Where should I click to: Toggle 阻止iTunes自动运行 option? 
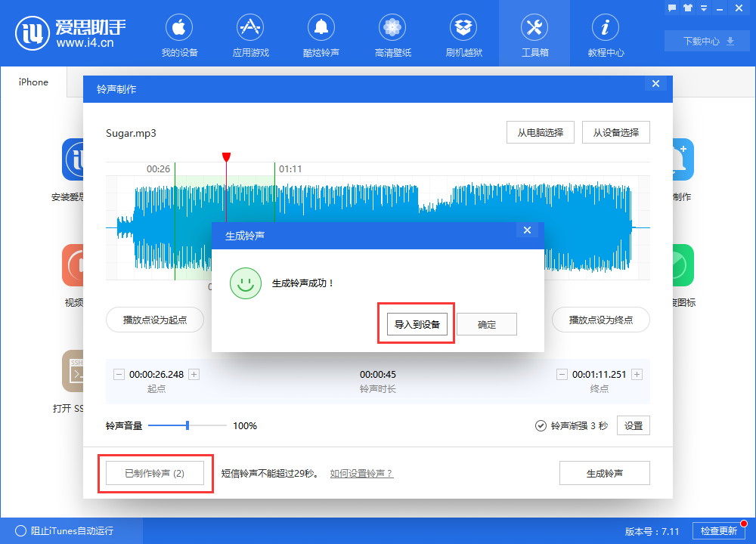pyautogui.click(x=20, y=530)
